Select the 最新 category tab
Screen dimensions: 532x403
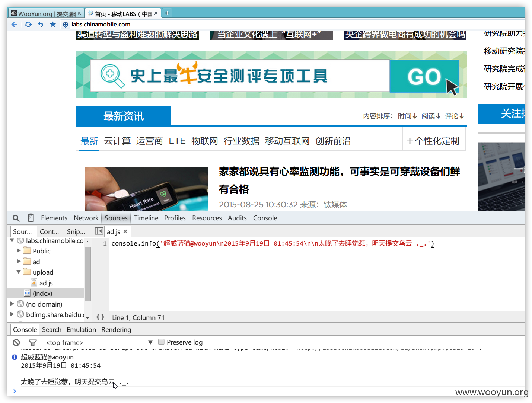tap(89, 141)
